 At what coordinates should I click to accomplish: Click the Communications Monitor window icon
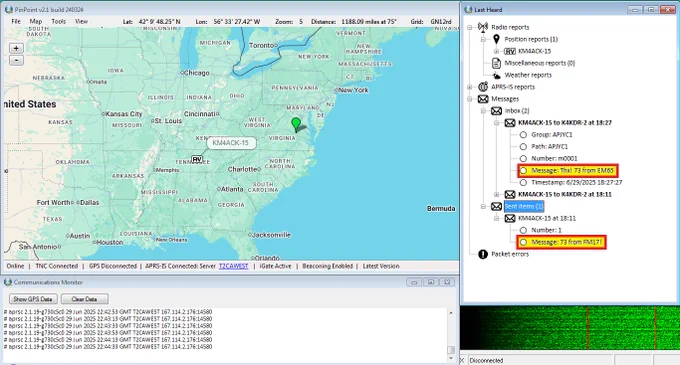pos(8,282)
